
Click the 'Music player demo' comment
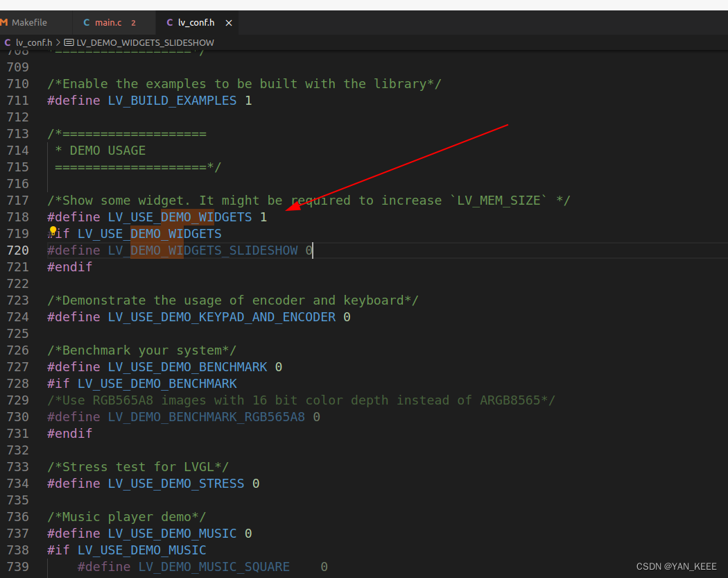[127, 517]
